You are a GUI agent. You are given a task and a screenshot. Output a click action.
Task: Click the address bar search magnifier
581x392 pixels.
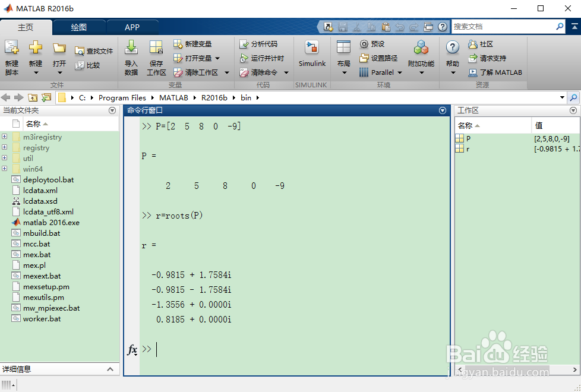pyautogui.click(x=574, y=98)
